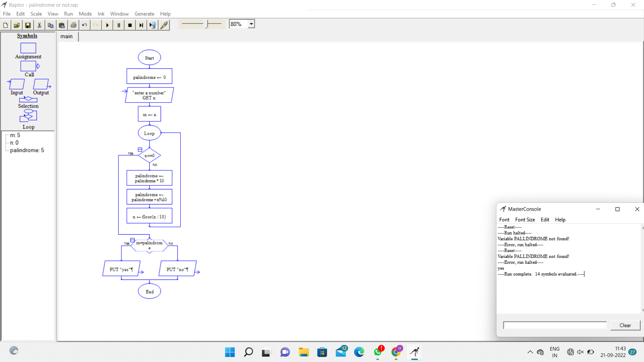Open the Font Size menu in MasterConsole
The image size is (644, 362).
(525, 220)
